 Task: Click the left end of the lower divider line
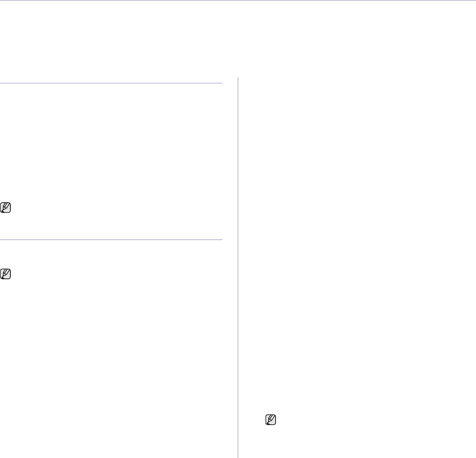coord(1,240)
